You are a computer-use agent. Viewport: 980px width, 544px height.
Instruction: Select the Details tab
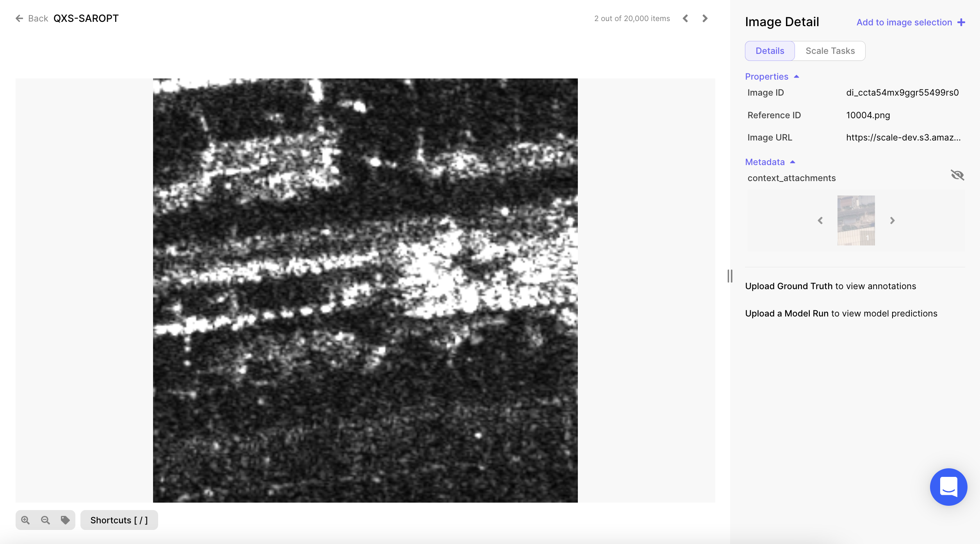[770, 51]
